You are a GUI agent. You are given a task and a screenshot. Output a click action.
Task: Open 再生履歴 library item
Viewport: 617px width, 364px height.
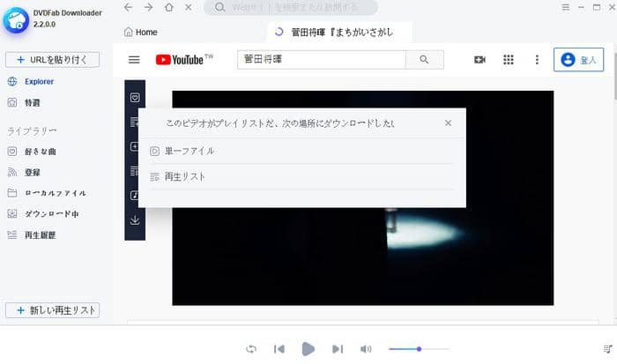[32, 235]
